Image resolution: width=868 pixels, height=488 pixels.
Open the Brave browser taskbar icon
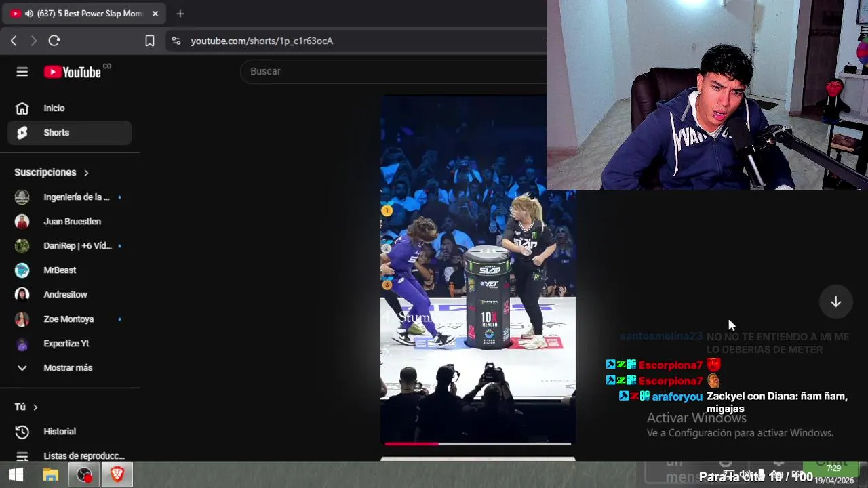click(x=117, y=475)
